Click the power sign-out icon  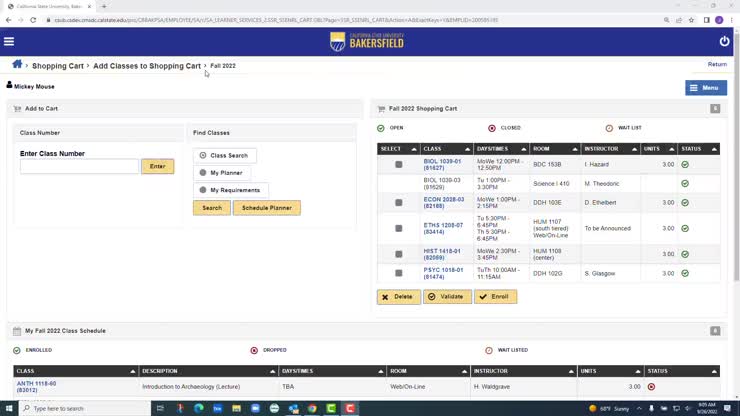(724, 42)
